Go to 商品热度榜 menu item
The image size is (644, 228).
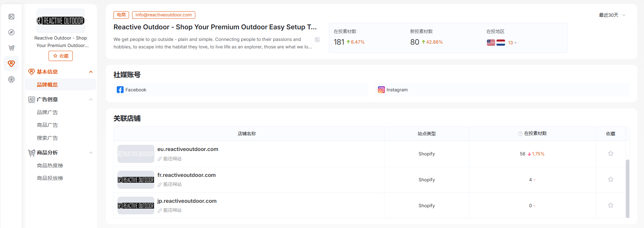50,166
